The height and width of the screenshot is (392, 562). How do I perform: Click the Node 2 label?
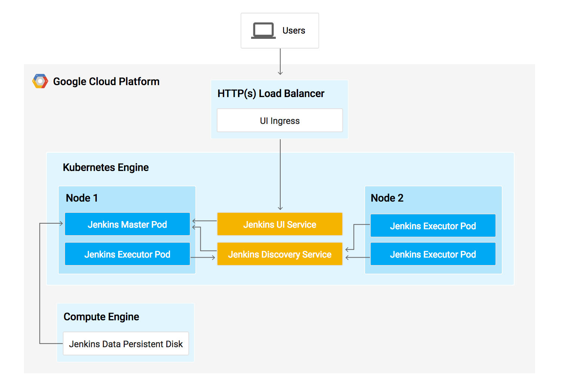387,198
